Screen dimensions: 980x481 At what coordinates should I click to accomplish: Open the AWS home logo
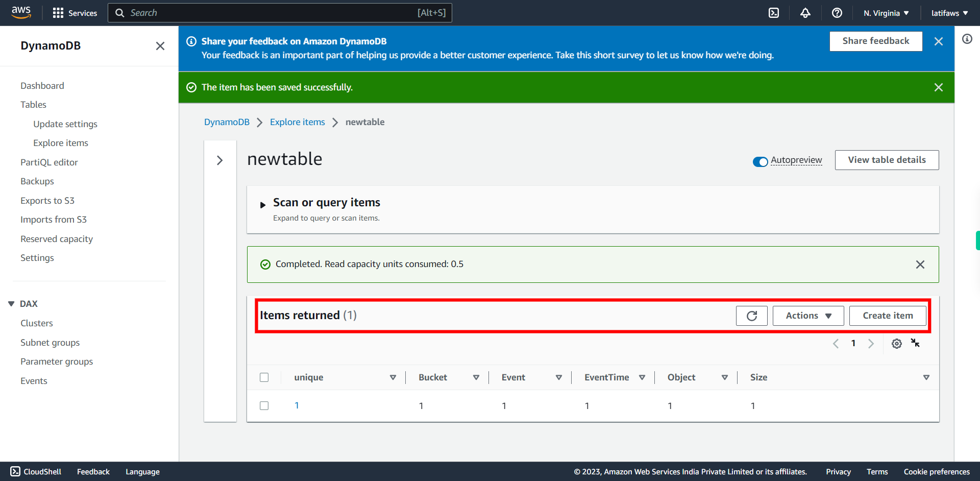click(21, 12)
